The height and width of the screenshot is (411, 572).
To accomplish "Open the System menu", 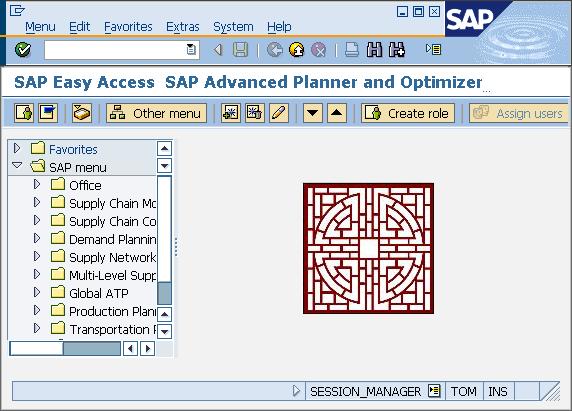I will point(233,27).
